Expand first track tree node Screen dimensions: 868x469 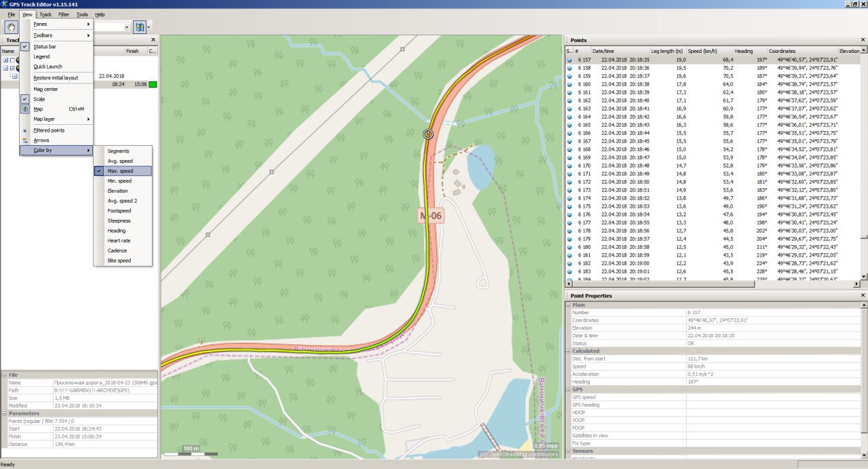(x=5, y=60)
